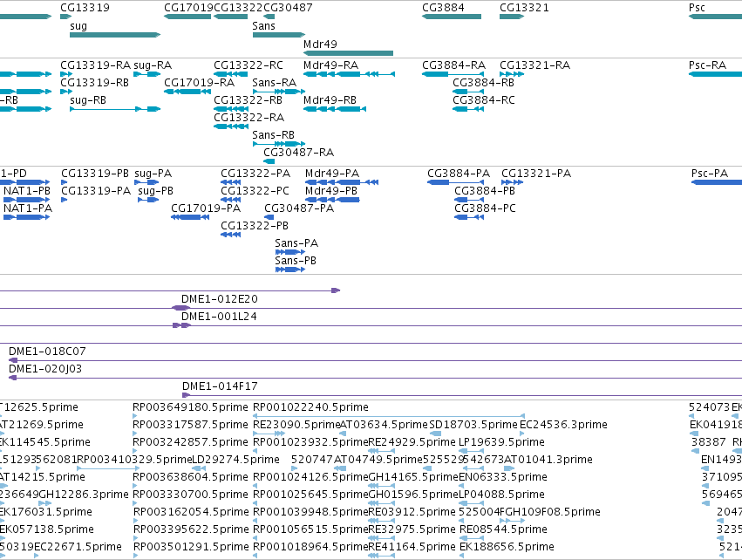Click EST label EN06333.5prime
The height and width of the screenshot is (560, 742).
503,477
